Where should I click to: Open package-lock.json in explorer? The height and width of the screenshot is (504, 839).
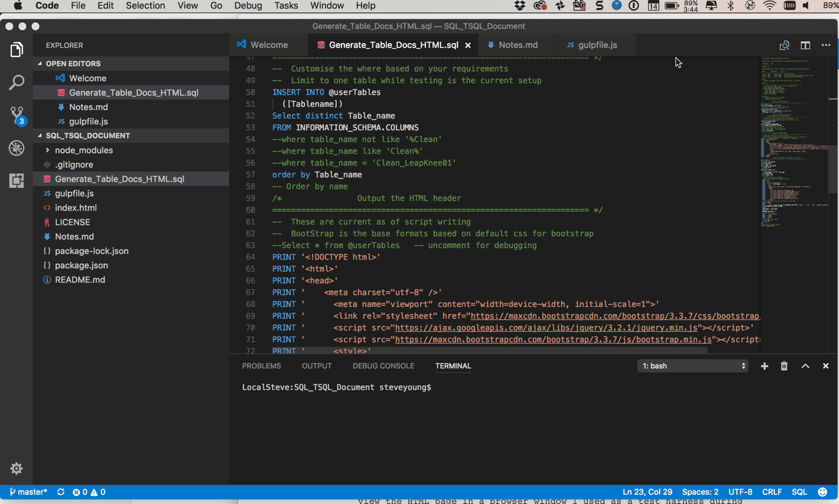[131, 251]
